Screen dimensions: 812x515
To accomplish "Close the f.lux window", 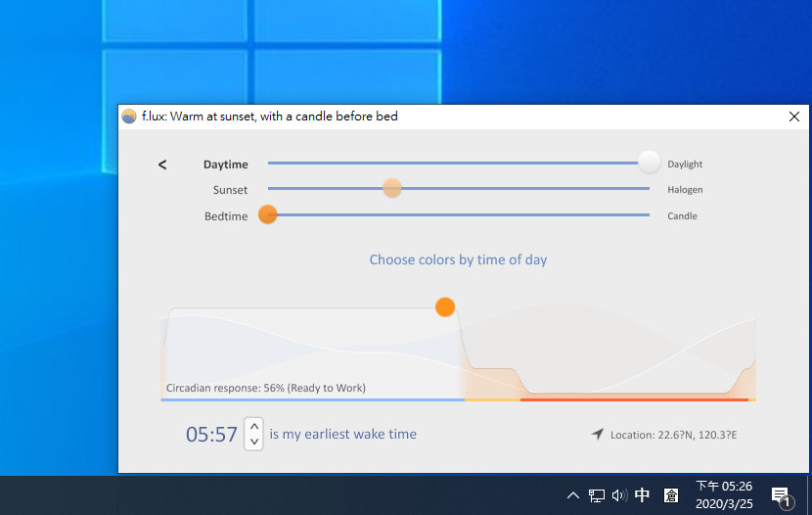I will [x=793, y=117].
